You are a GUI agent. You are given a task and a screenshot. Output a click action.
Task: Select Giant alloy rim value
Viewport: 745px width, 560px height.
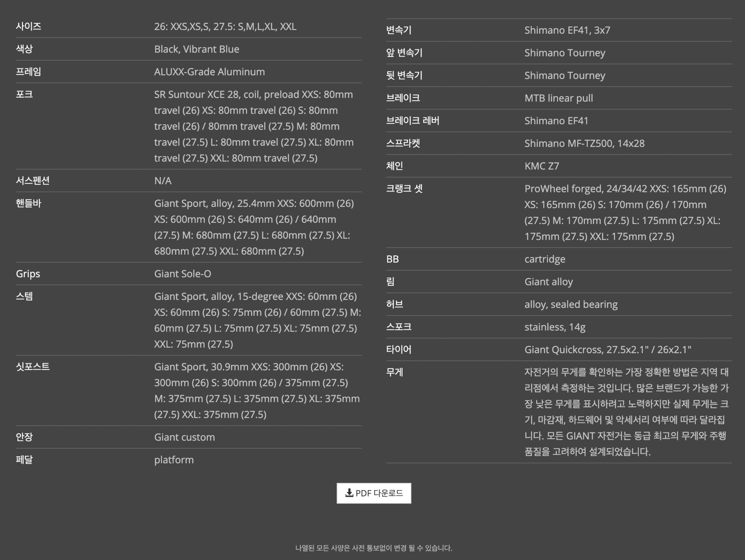[549, 282]
